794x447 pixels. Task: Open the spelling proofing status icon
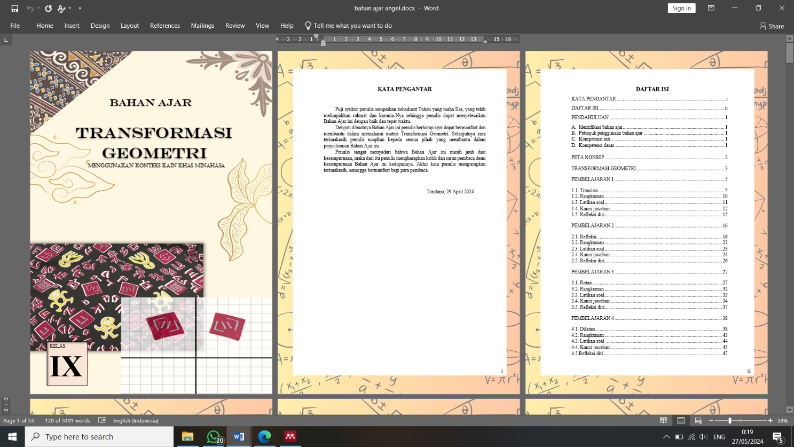(104, 421)
